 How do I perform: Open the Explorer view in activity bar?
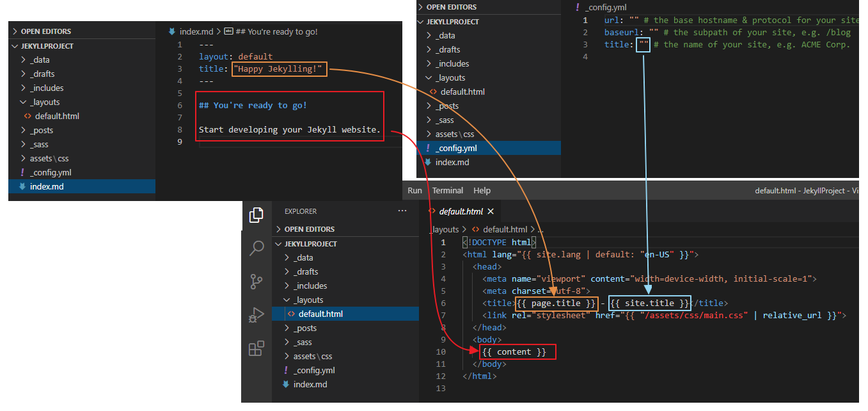256,215
